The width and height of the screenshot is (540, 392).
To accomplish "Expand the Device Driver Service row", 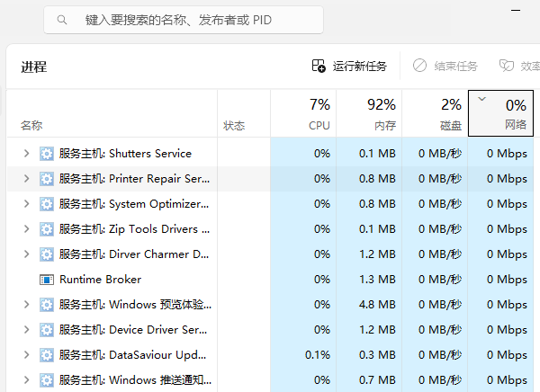I will [x=26, y=329].
